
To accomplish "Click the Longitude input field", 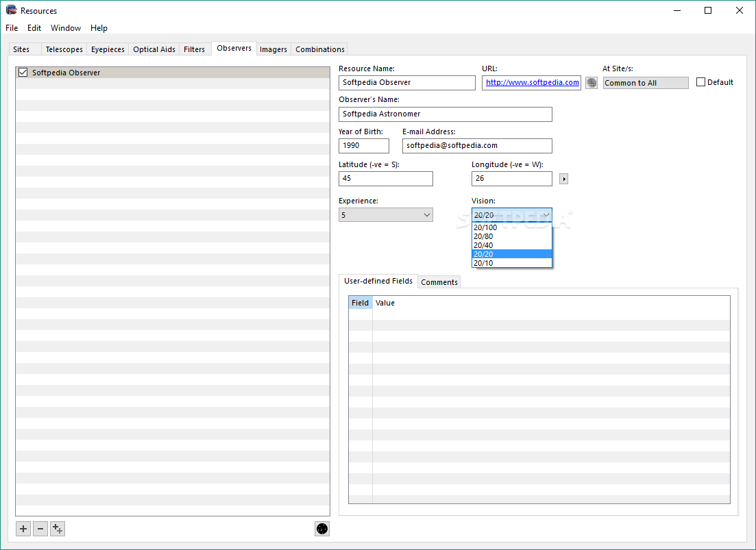I will (511, 179).
